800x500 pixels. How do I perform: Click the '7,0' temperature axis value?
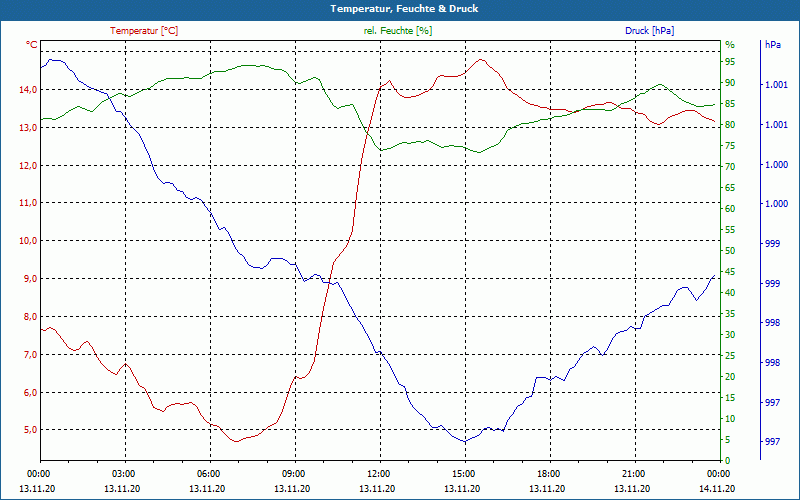pyautogui.click(x=30, y=354)
